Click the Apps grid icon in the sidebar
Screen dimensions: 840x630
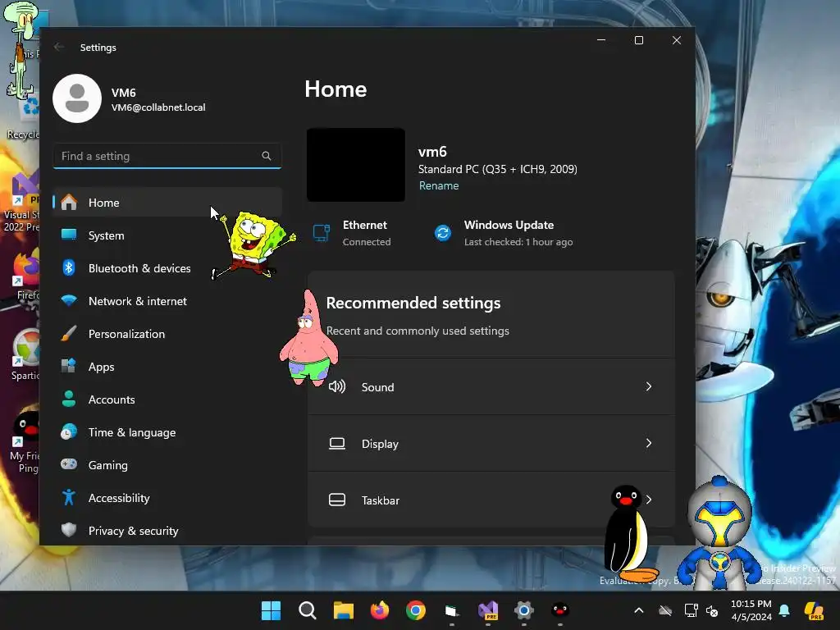point(69,366)
